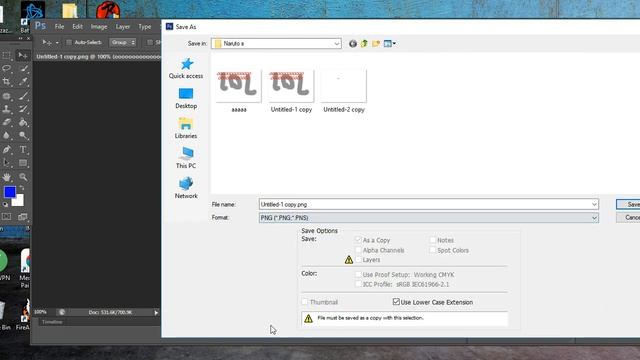Swap foreground and background colors
Viewport: 640px width, 360px height.
pyautogui.click(x=21, y=188)
